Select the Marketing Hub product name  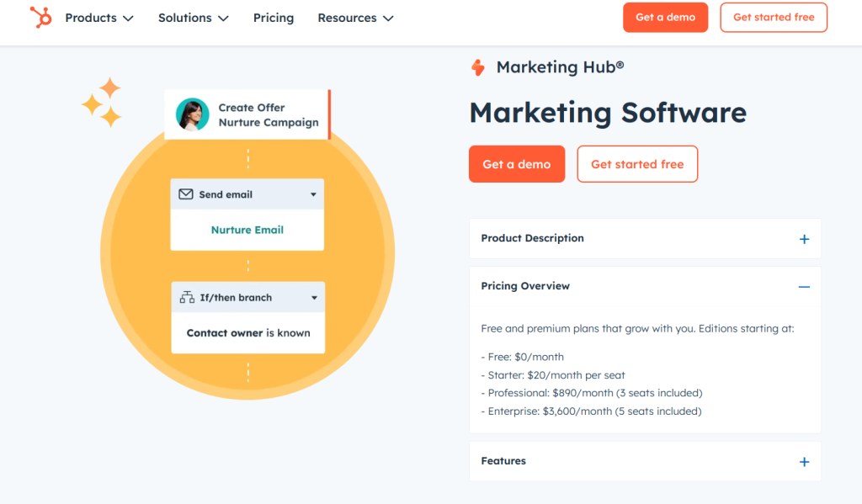560,67
